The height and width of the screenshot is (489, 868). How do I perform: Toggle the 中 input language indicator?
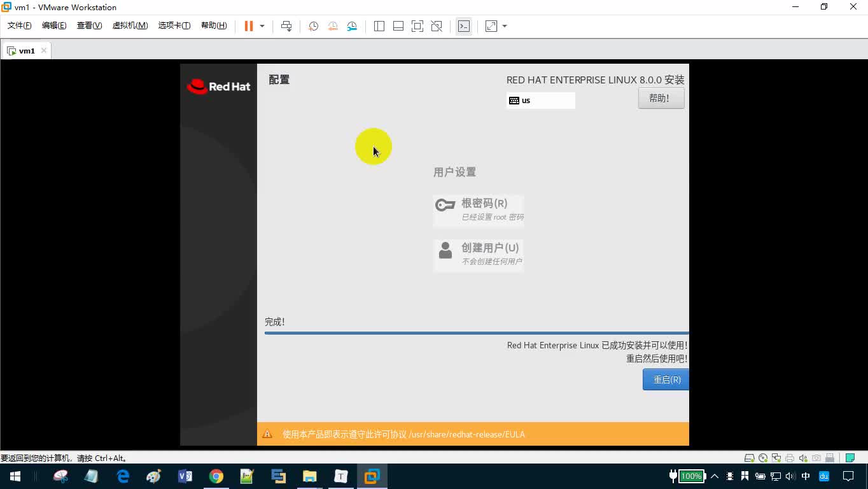tap(806, 476)
